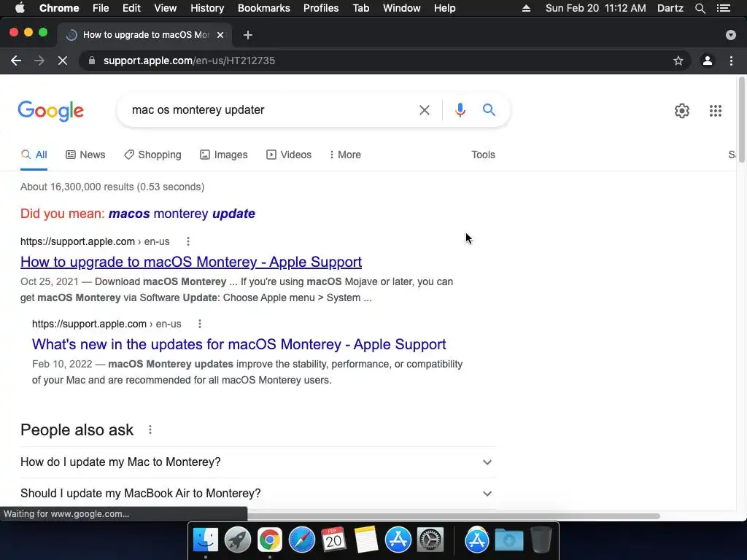The image size is (747, 560).
Task: Start voice search with the microphone
Action: (460, 110)
